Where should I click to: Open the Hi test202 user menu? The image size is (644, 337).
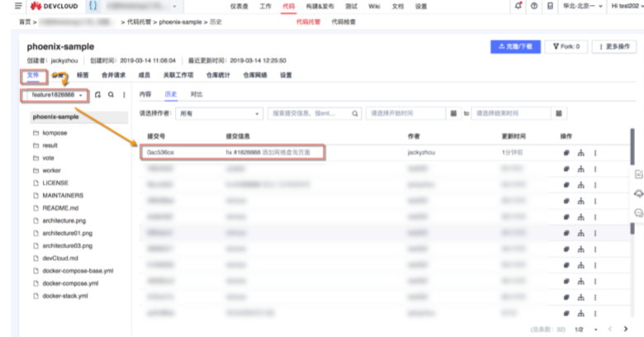click(627, 6)
